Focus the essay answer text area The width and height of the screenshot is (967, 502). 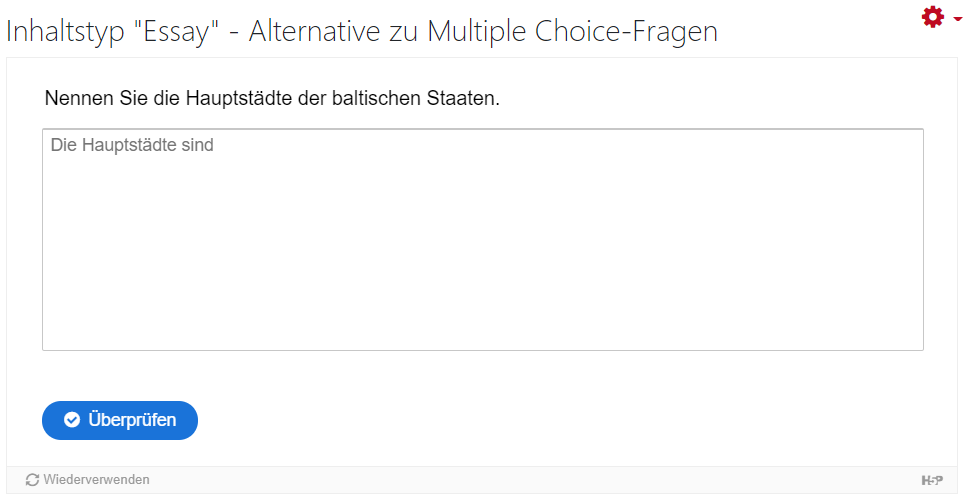tap(483, 239)
